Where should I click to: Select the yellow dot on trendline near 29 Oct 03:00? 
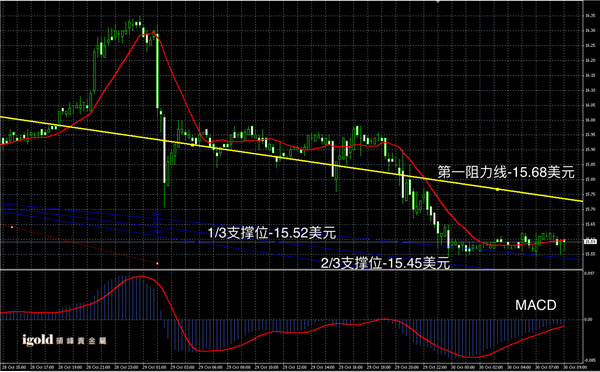point(192,145)
